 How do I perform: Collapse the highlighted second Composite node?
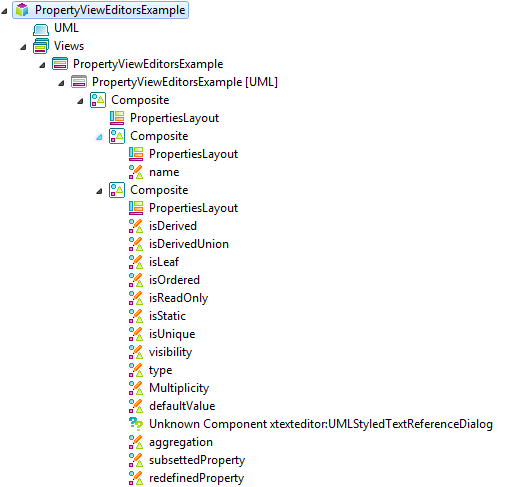(99, 137)
